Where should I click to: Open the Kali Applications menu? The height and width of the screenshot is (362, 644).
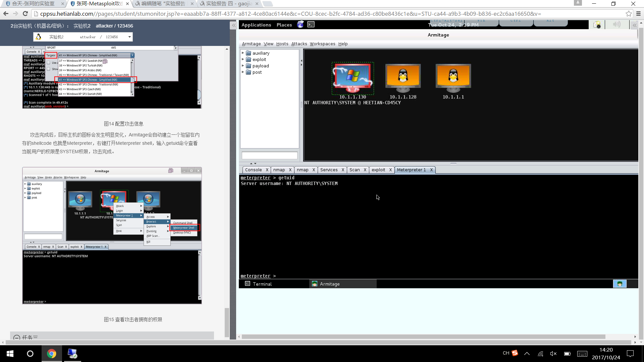256,25
